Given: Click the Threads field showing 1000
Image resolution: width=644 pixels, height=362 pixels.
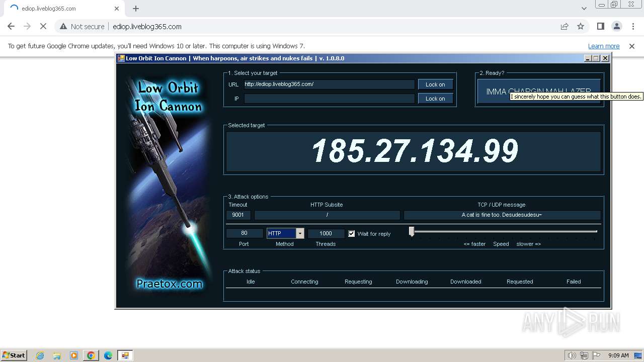Looking at the screenshot, I should click(x=326, y=233).
